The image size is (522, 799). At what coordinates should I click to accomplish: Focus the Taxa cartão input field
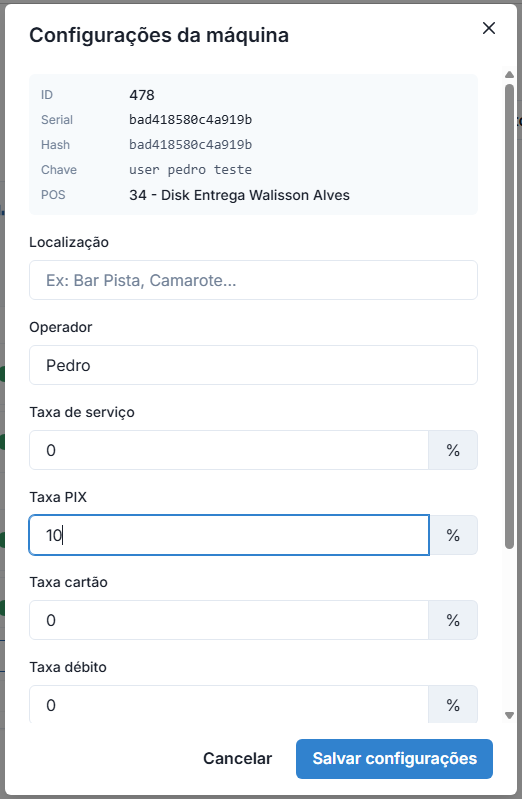point(229,620)
